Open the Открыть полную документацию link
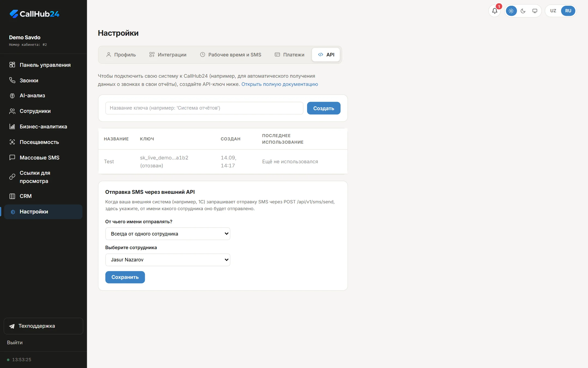The image size is (588, 368). pyautogui.click(x=280, y=84)
